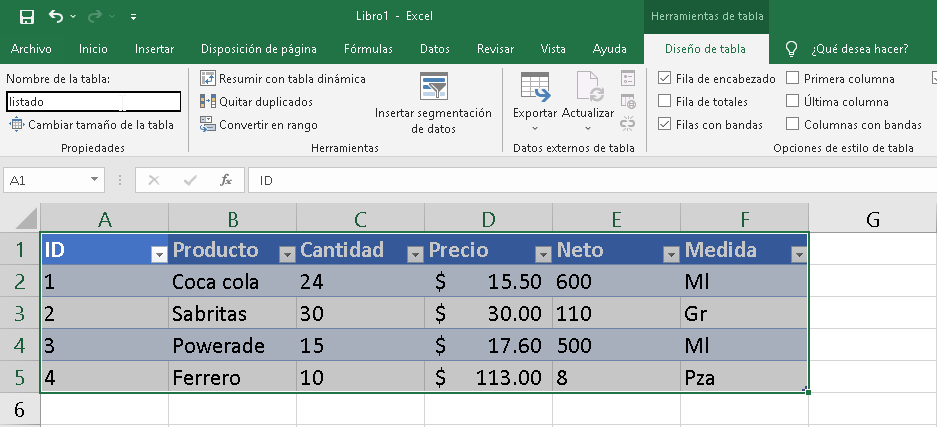
Task: Click the Name Box showing A1
Action: 45,180
